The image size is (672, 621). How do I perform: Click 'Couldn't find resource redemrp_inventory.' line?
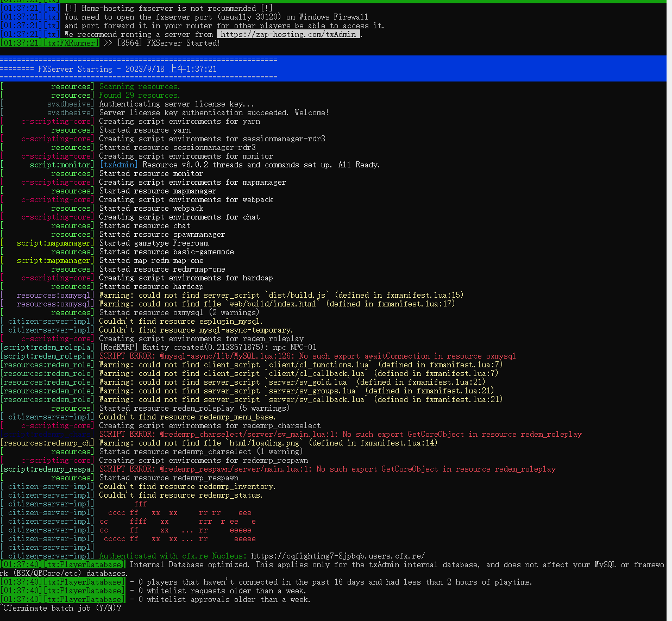(x=187, y=486)
